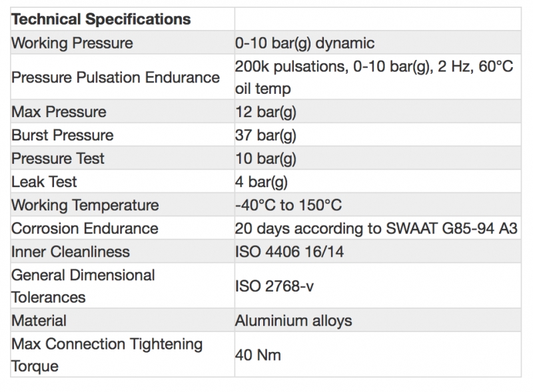The height and width of the screenshot is (392, 533).
Task: Click the Leak Test row label
Action: pyautogui.click(x=44, y=182)
